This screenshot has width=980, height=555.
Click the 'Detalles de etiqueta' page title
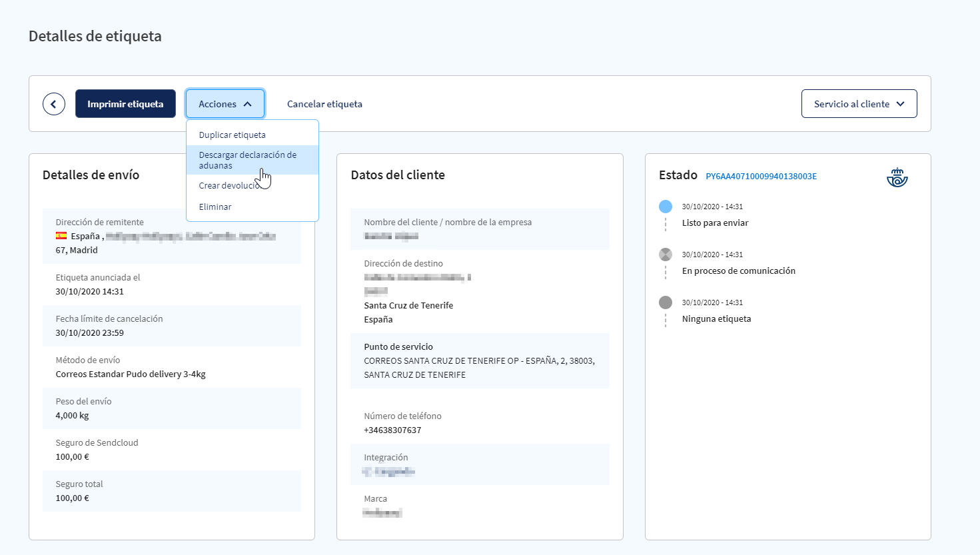coord(95,36)
